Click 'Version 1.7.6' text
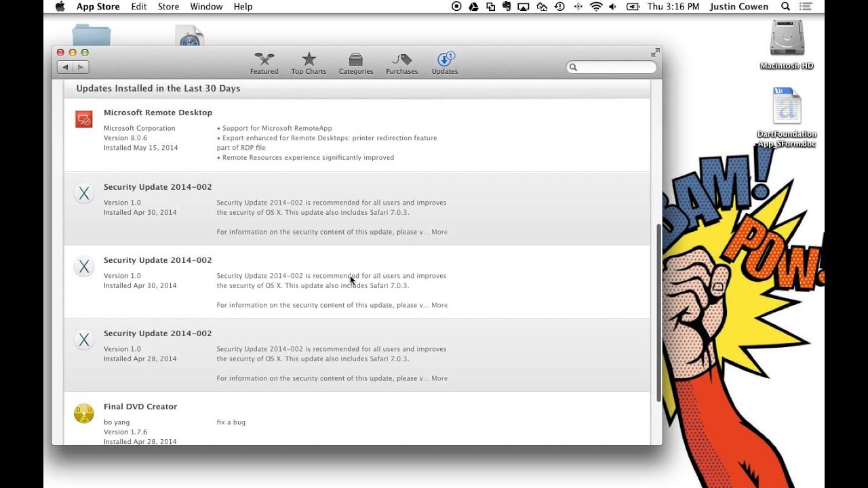The height and width of the screenshot is (488, 868). 125,432
